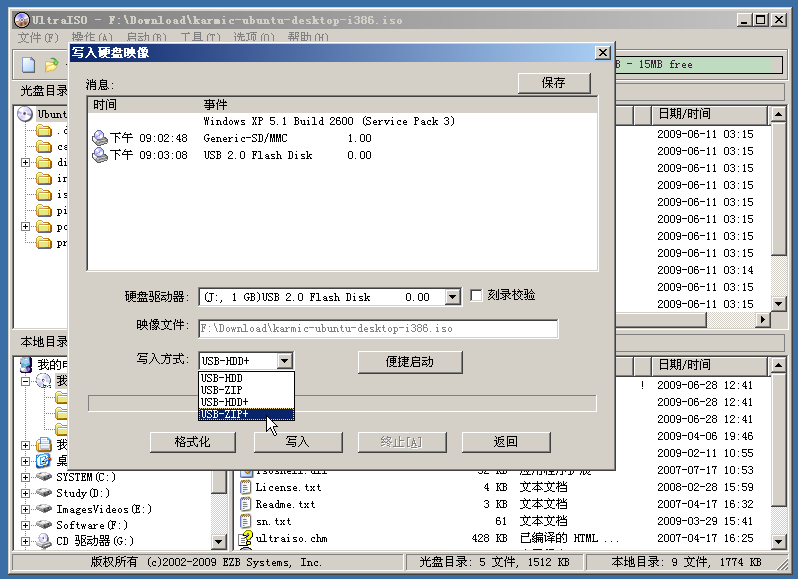
Task: Click the Readme.txt file icon
Action: [246, 504]
